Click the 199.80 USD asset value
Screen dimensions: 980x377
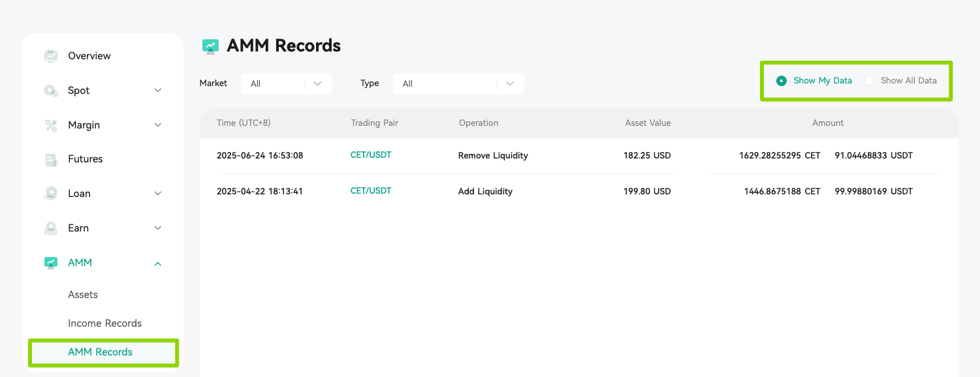[x=647, y=192]
